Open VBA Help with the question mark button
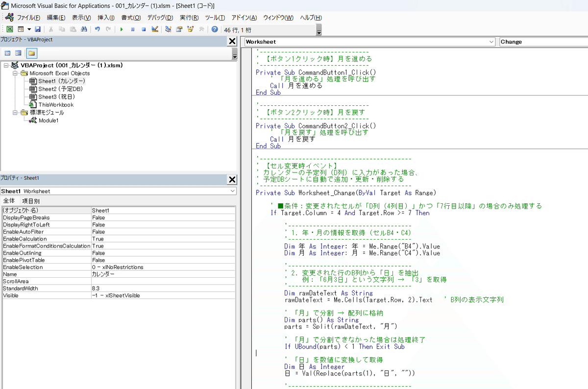 click(214, 29)
